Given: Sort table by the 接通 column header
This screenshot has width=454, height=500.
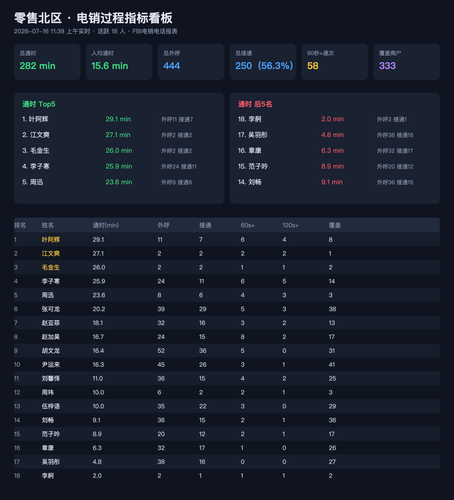Looking at the screenshot, I should coord(205,225).
